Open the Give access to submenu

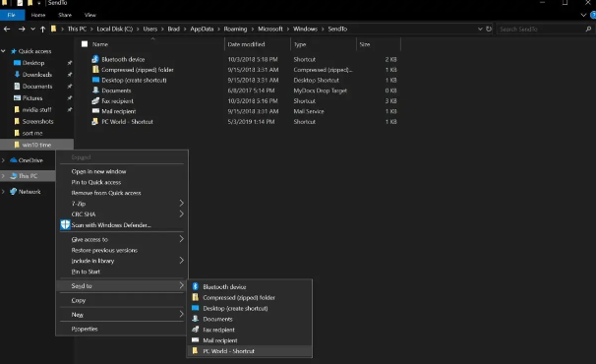[x=122, y=239]
